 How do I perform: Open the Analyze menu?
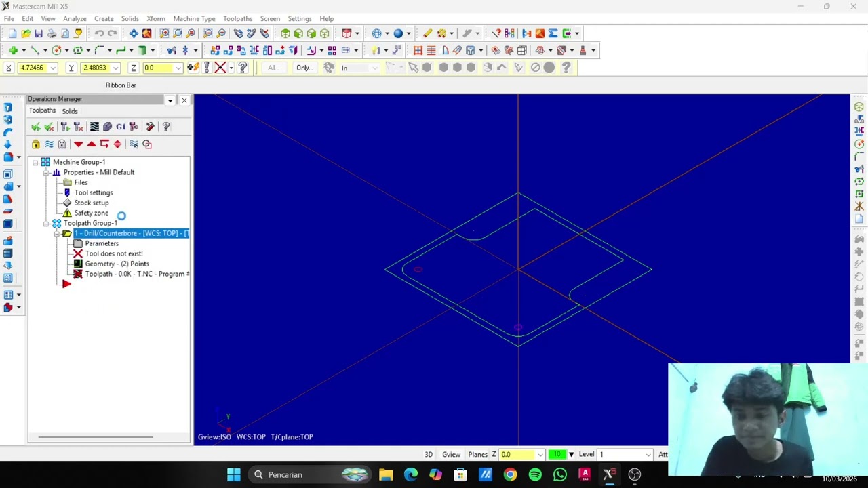[x=75, y=18]
